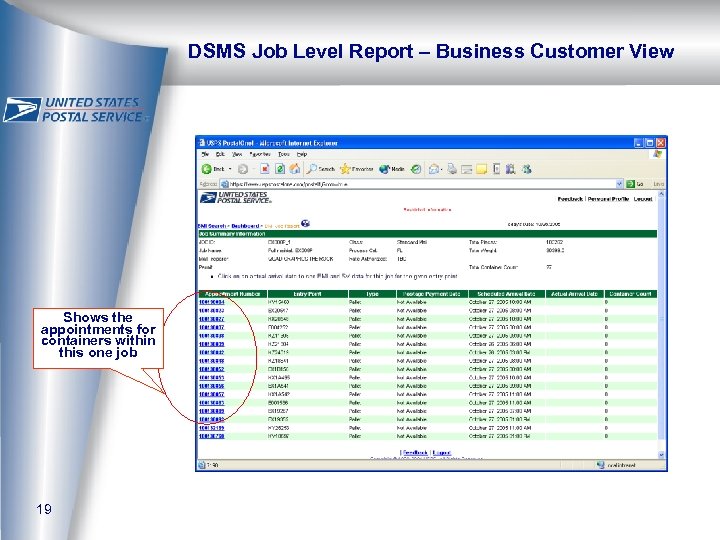Viewport: 720px width, 540px height.
Task: Click the Scheduled Arrival Date column header
Action: [x=506, y=294]
